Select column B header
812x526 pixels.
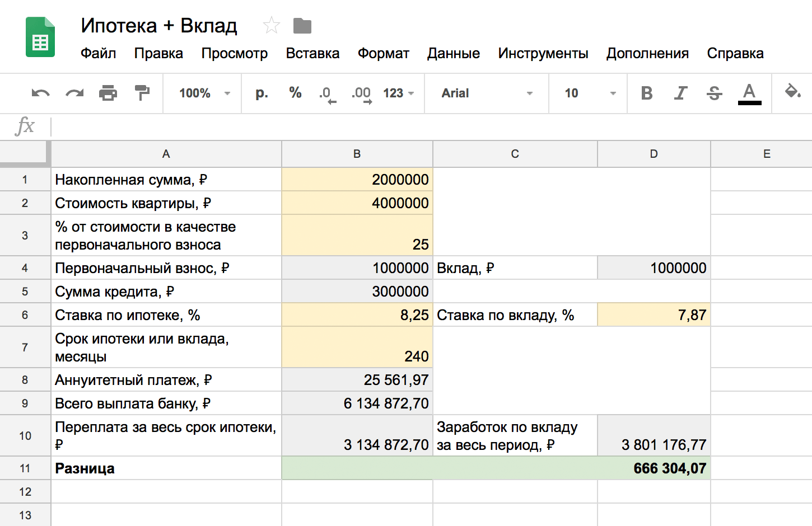357,154
